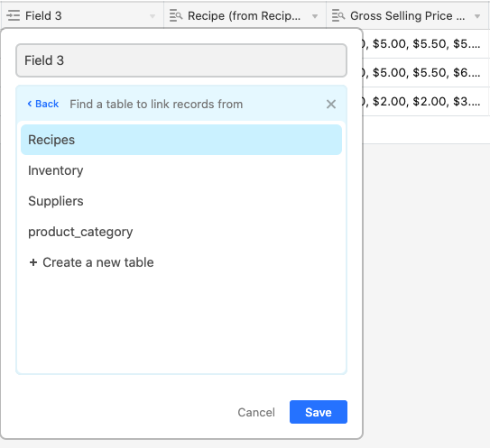Viewport: 490px width, 448px height.
Task: Click the Cancel button
Action: [256, 413]
